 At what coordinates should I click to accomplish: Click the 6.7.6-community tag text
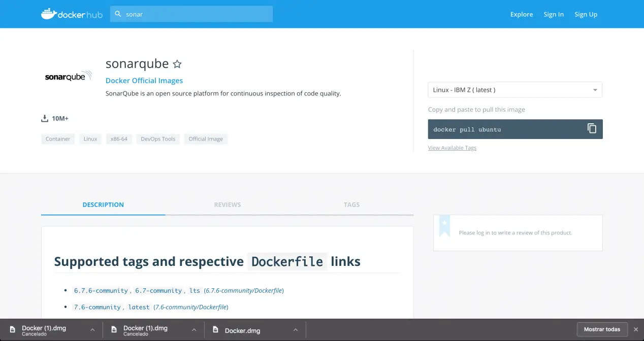[101, 291]
